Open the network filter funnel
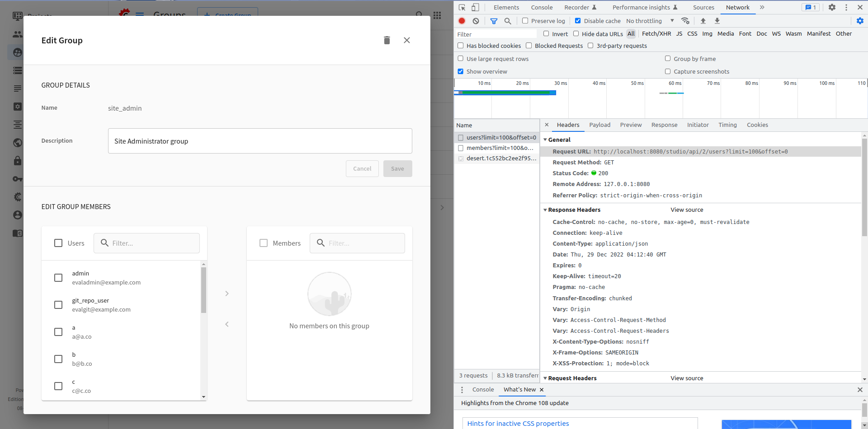 [x=494, y=21]
